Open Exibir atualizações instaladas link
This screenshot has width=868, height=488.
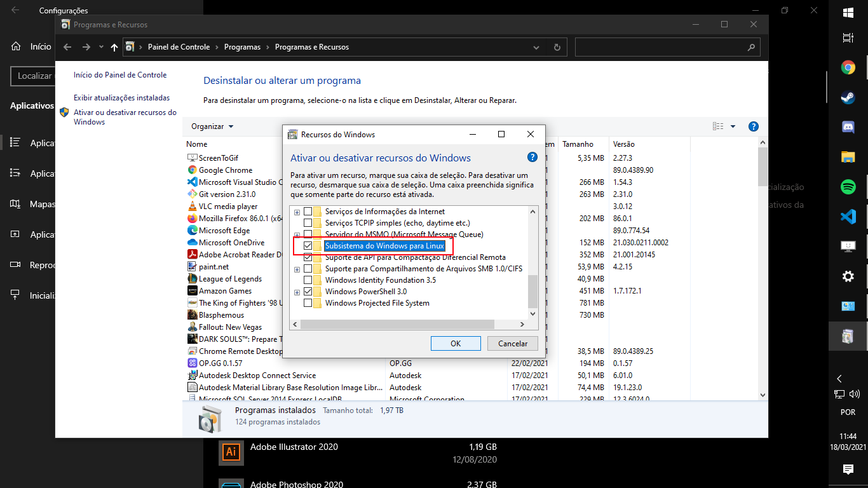(121, 98)
